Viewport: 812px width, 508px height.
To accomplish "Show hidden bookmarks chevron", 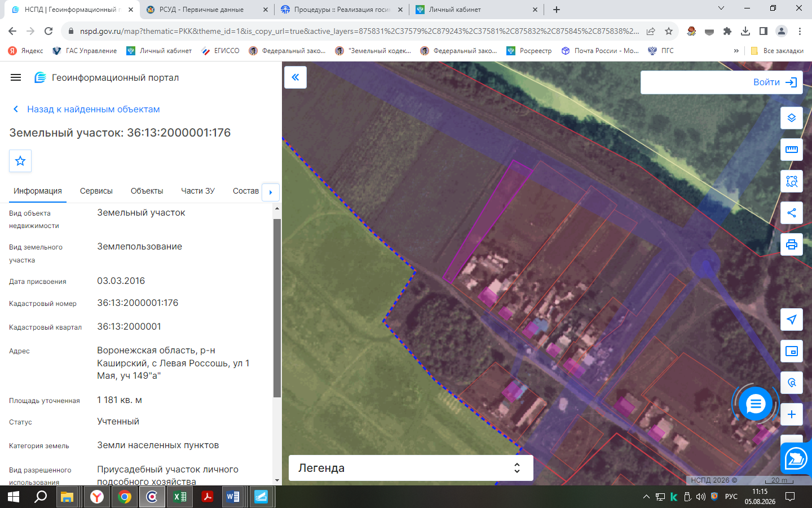I will 736,51.
